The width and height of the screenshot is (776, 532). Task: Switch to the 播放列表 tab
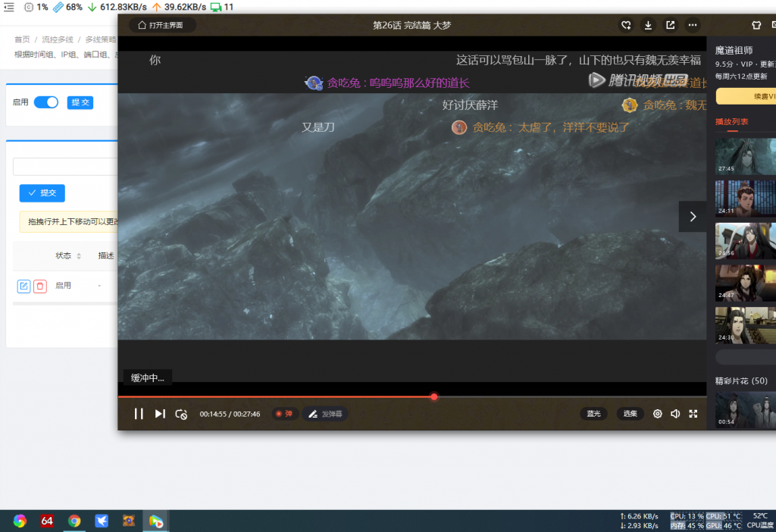tap(731, 122)
